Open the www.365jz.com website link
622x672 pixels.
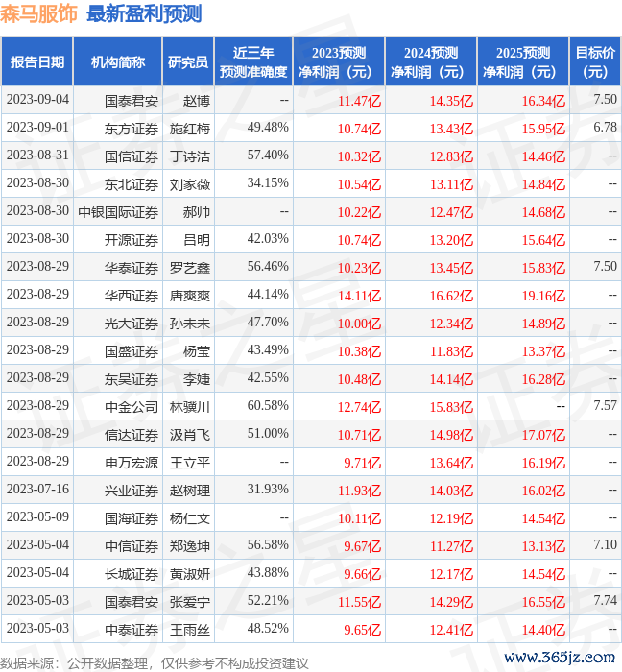(x=560, y=658)
